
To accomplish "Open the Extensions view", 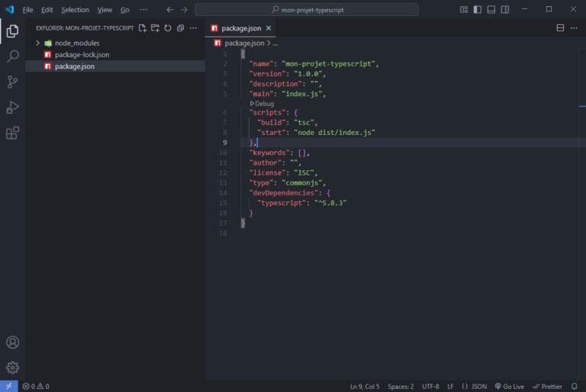I will [12, 133].
